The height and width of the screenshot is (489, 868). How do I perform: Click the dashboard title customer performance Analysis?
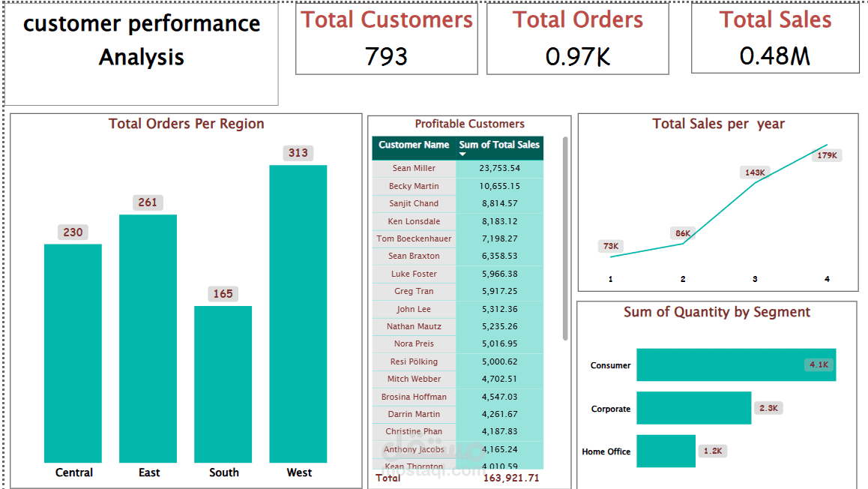142,39
